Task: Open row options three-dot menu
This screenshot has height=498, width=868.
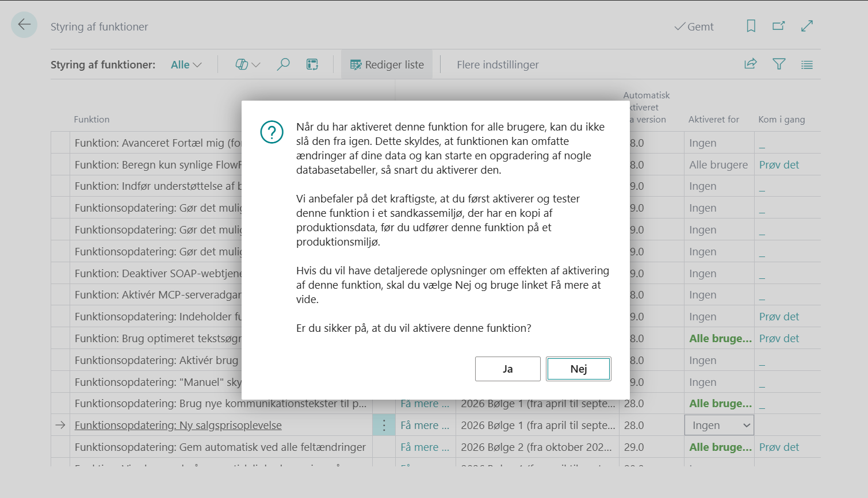Action: 384,426
